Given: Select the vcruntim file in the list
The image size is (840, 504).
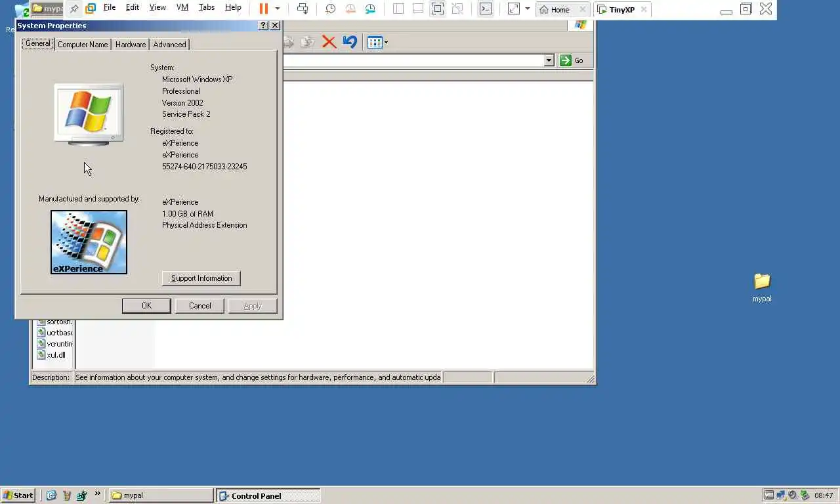Looking at the screenshot, I should pos(54,344).
